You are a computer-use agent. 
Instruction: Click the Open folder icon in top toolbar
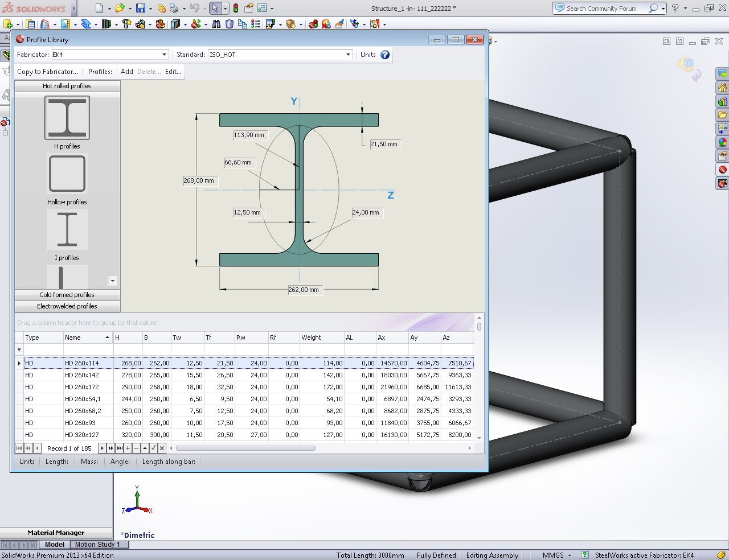(120, 8)
